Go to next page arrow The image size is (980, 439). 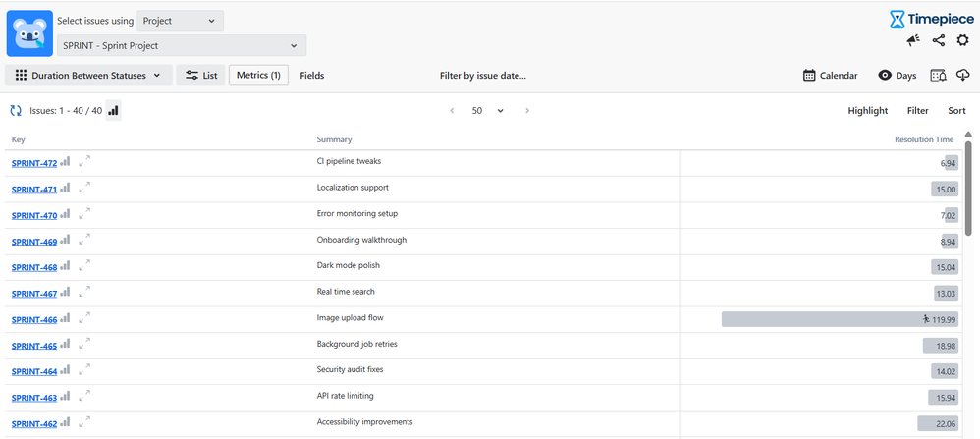(x=527, y=111)
